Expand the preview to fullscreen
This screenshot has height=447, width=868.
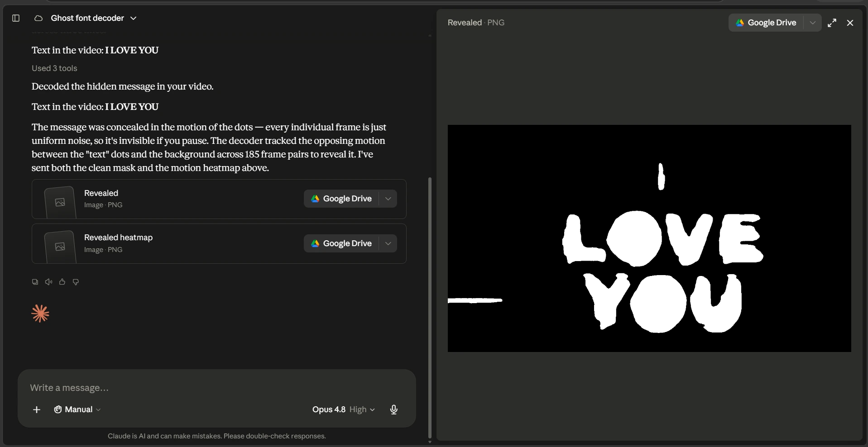(832, 23)
